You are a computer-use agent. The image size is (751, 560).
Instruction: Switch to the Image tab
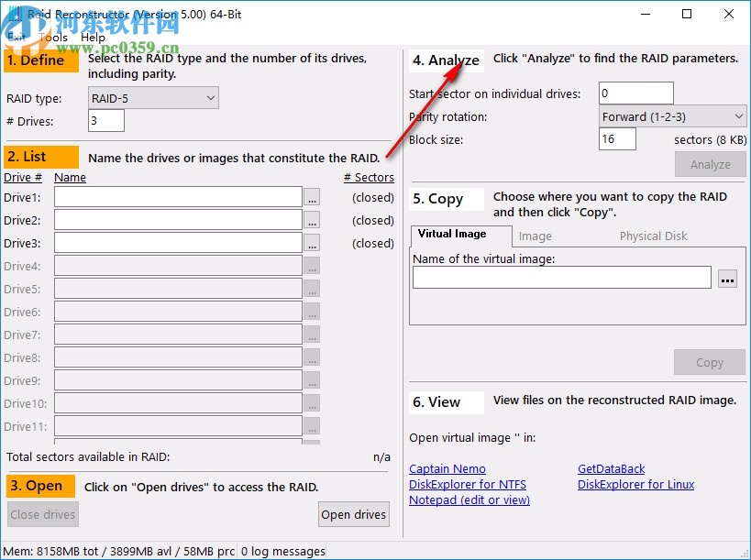coord(535,236)
